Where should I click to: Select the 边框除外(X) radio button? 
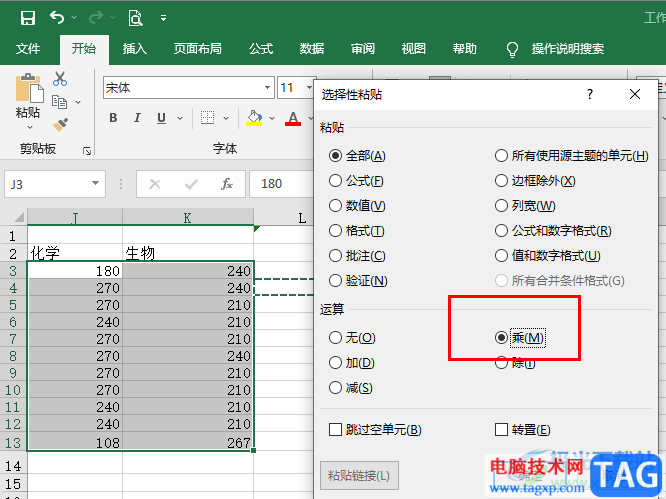click(x=501, y=181)
